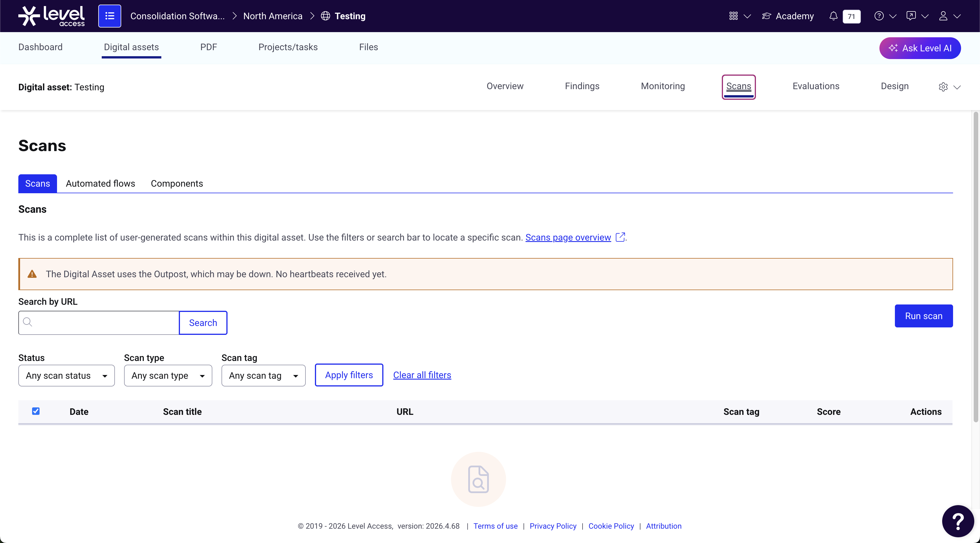Switch to the Monitoring section
This screenshot has height=543, width=980.
(663, 86)
